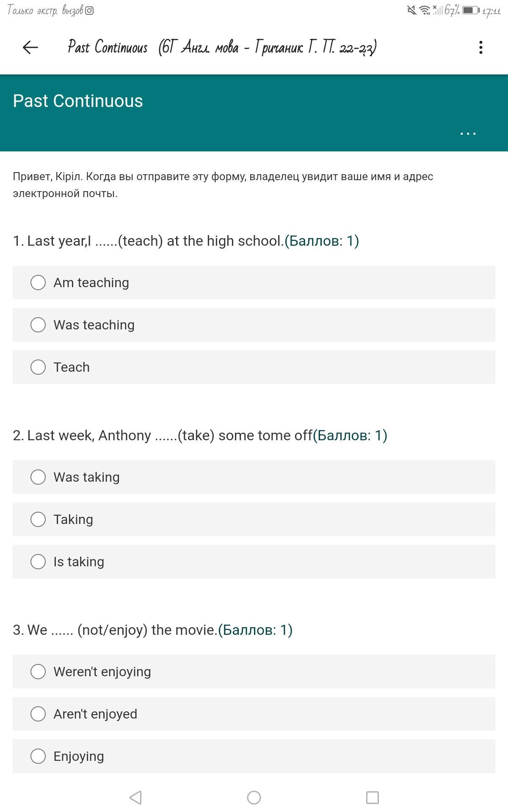Choose "Was teaching" for question 1
508x812 pixels.
coord(38,325)
